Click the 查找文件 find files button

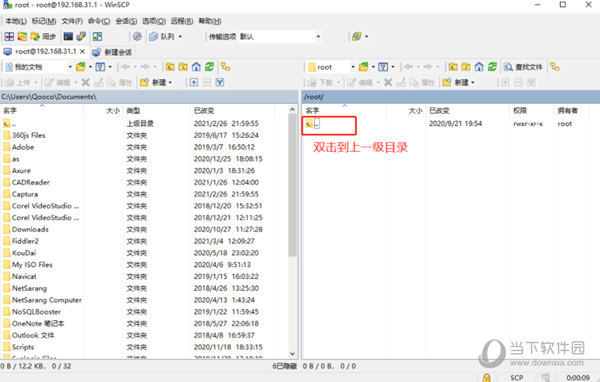pos(523,67)
